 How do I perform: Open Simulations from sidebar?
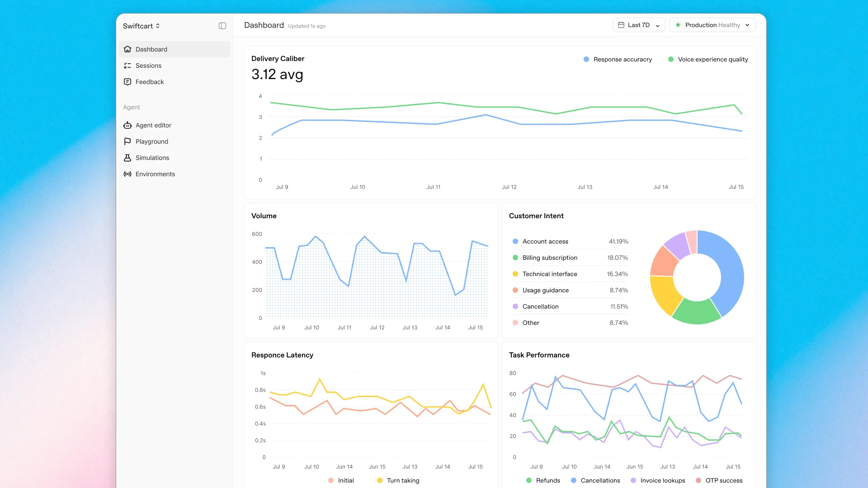[175, 158]
